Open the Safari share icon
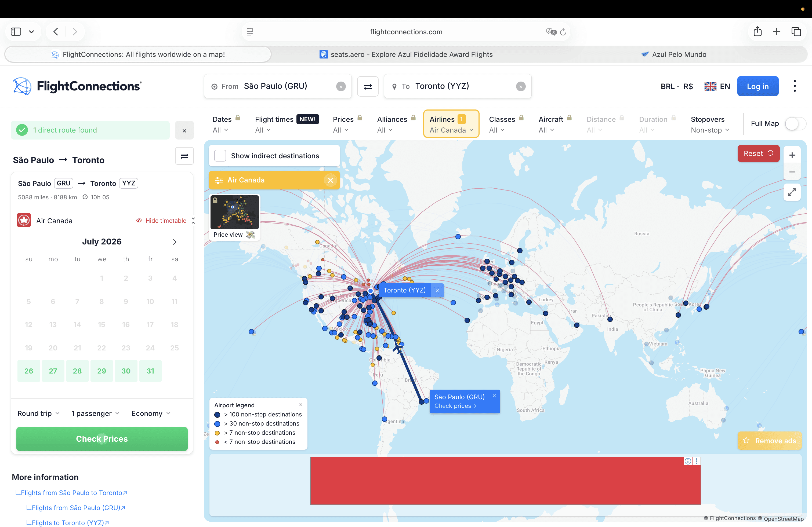The image size is (812, 527). coord(757,31)
